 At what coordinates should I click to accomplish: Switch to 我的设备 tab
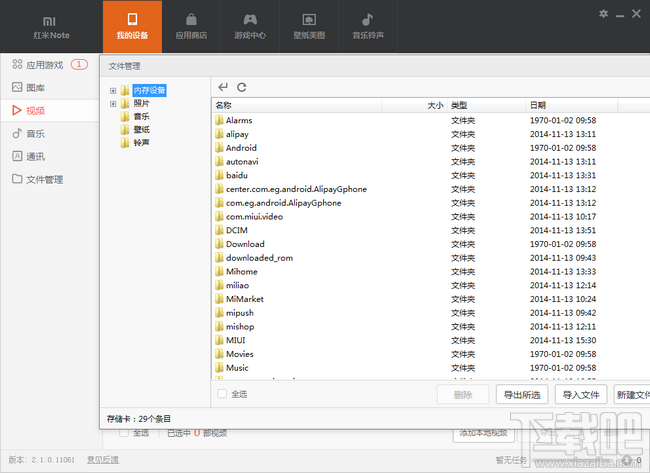point(132,27)
